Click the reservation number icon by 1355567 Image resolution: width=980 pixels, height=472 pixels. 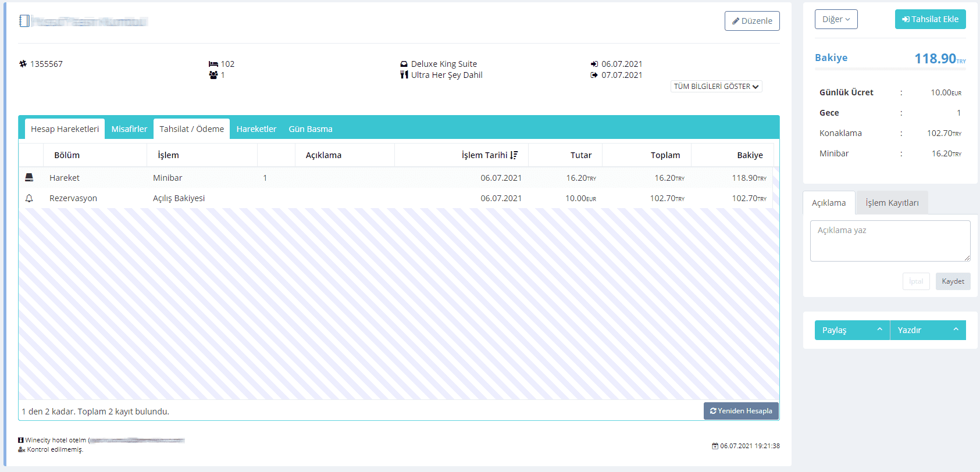[23, 64]
